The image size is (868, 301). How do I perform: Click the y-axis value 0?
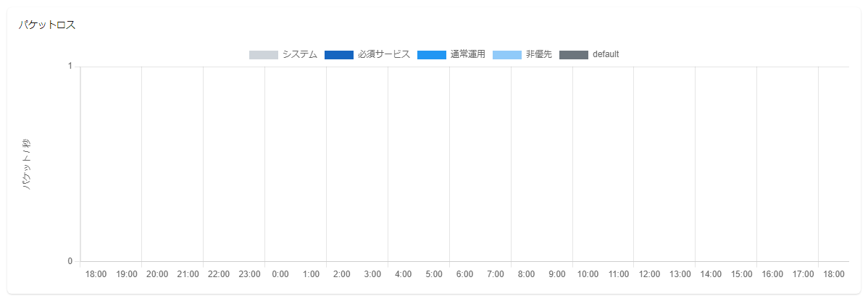click(70, 261)
